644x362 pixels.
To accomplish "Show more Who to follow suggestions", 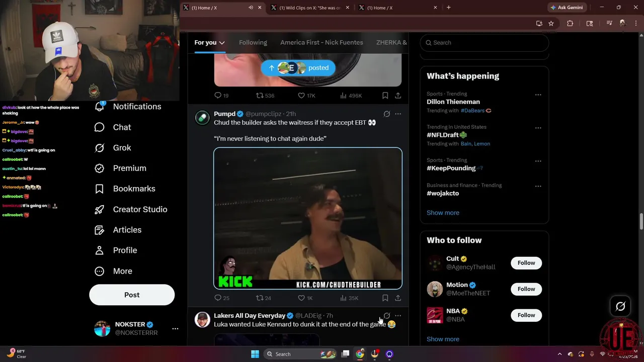I will (443, 339).
